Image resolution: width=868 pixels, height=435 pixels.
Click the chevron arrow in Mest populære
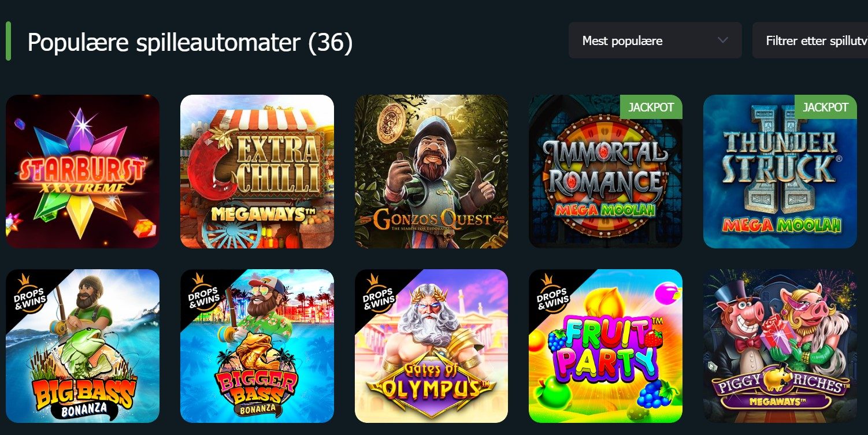(x=722, y=40)
